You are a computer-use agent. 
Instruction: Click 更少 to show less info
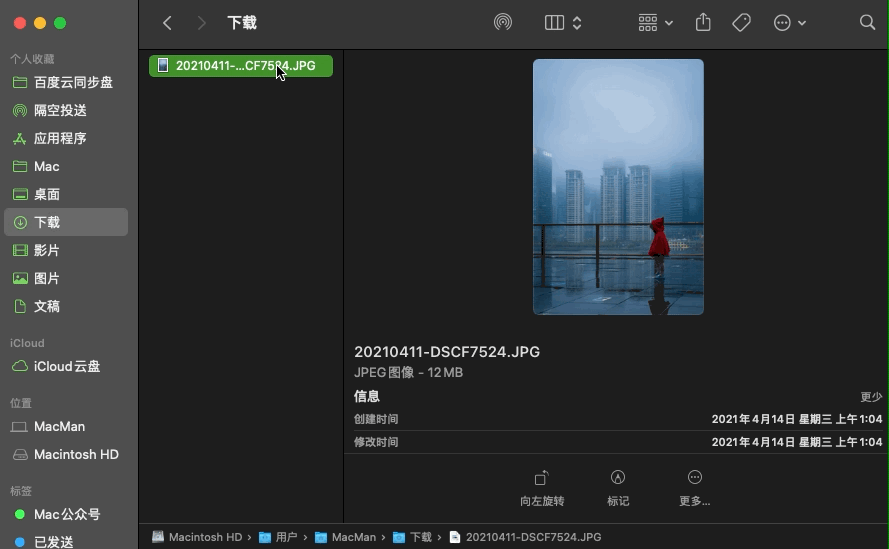871,396
